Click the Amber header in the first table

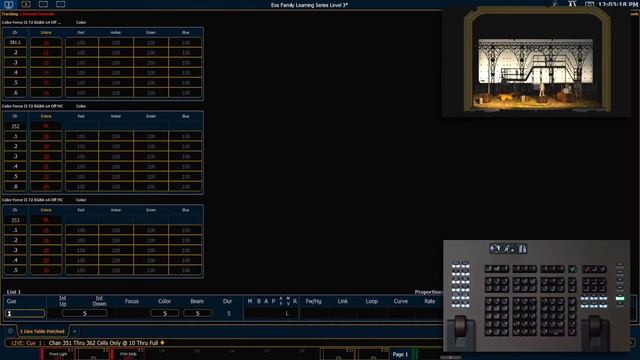point(116,32)
